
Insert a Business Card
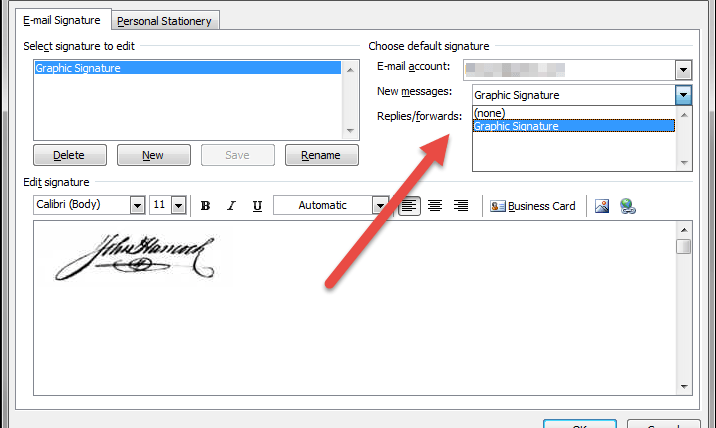click(532, 206)
